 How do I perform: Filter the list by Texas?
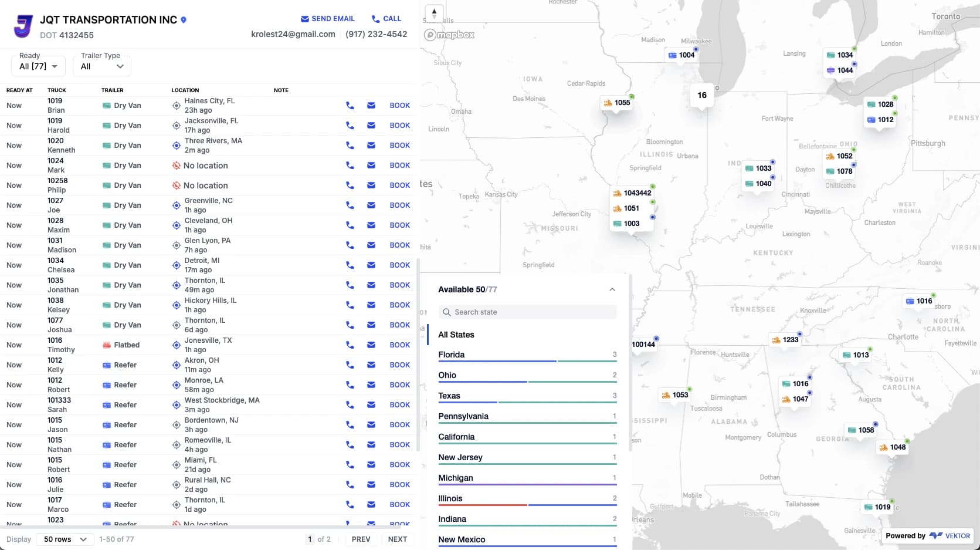[527, 396]
